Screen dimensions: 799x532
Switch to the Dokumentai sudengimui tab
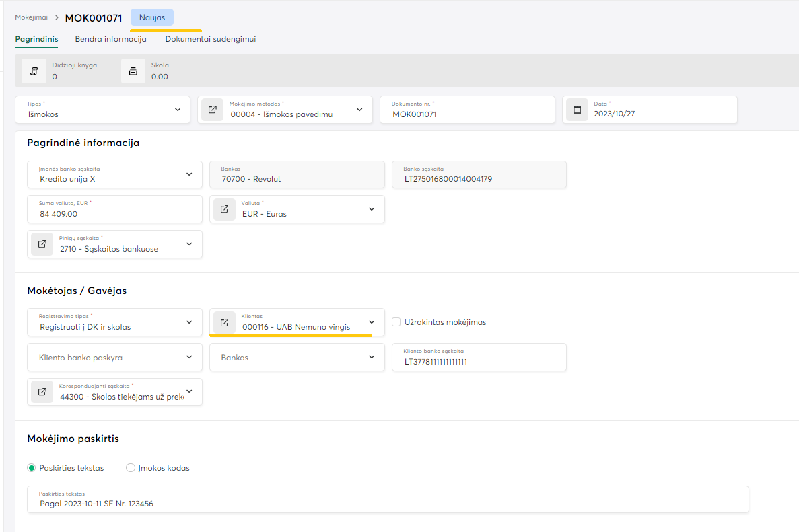210,39
